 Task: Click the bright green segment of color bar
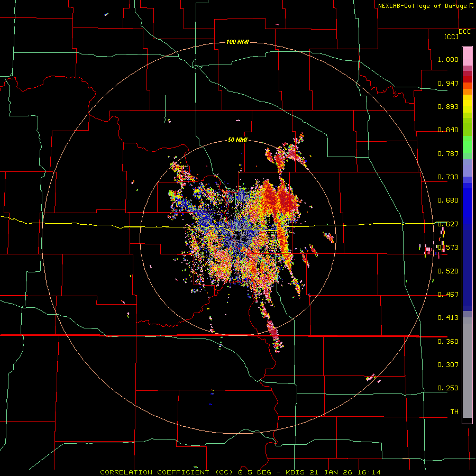click(x=467, y=144)
